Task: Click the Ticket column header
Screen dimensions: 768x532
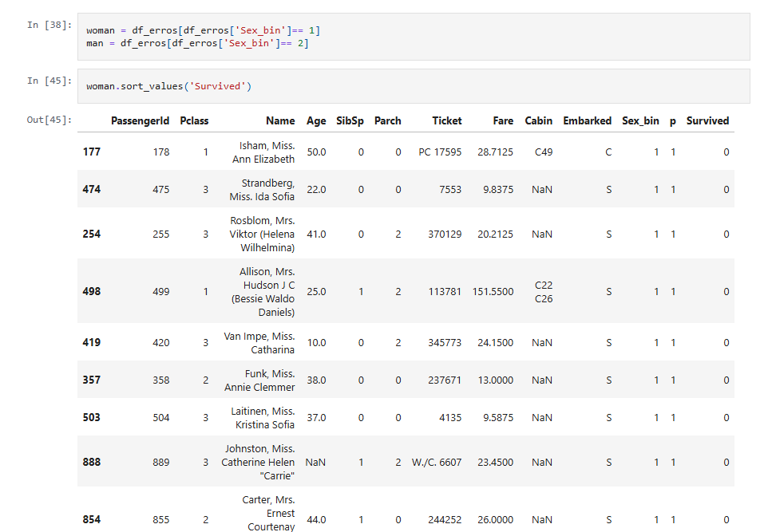Action: [x=447, y=121]
